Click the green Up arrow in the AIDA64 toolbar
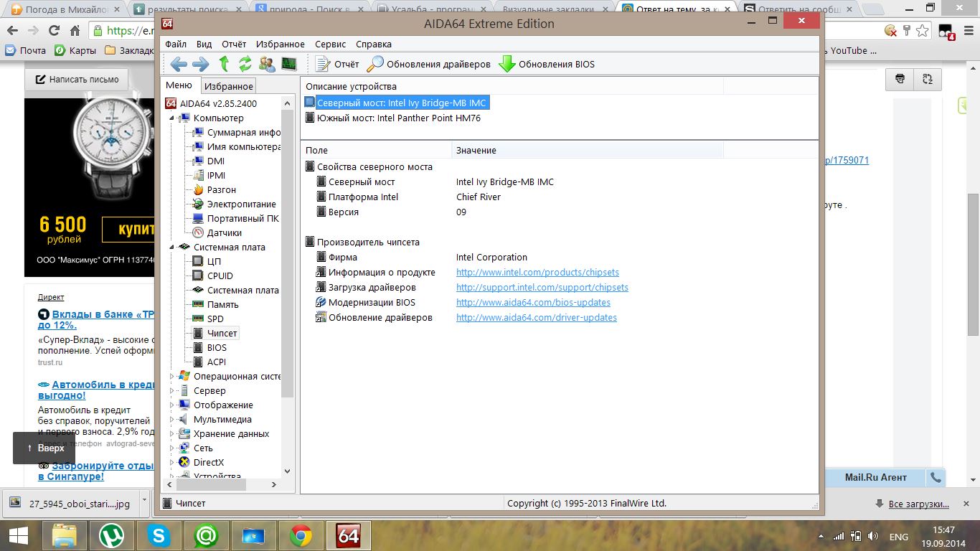Screen dimensions: 980x551 click(x=224, y=65)
